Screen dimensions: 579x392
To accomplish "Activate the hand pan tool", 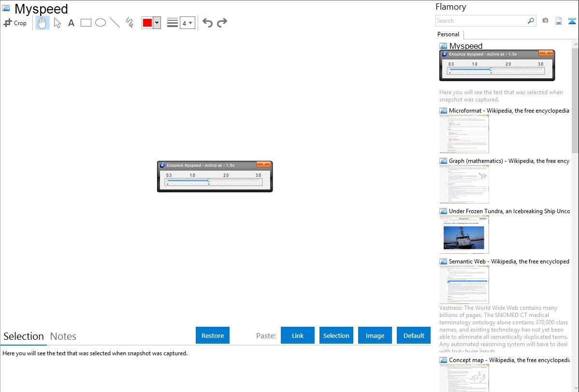I will point(42,23).
